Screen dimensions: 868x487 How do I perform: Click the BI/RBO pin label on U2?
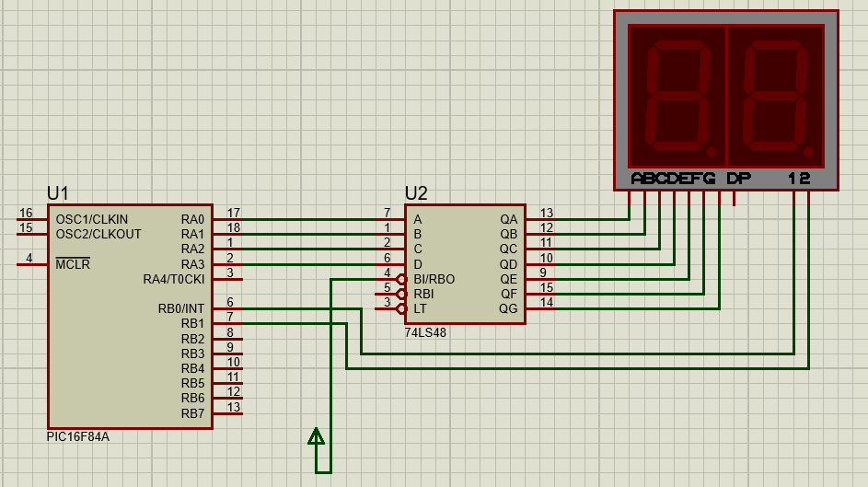click(x=434, y=279)
